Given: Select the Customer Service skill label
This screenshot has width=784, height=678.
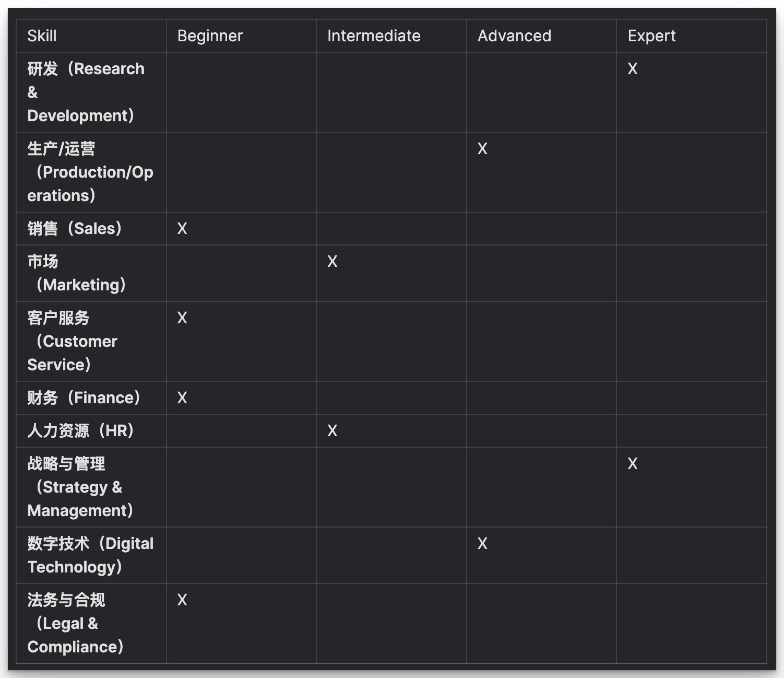Looking at the screenshot, I should point(72,341).
